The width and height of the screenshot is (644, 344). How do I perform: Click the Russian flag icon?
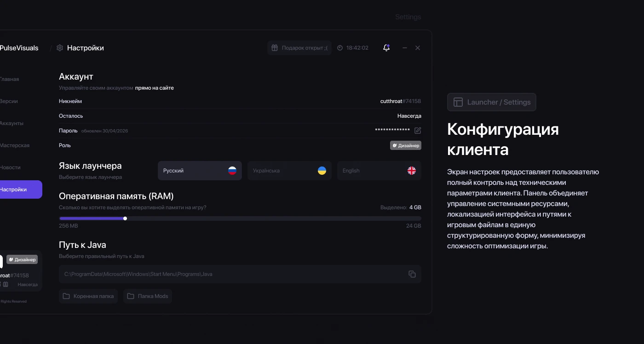coord(232,171)
